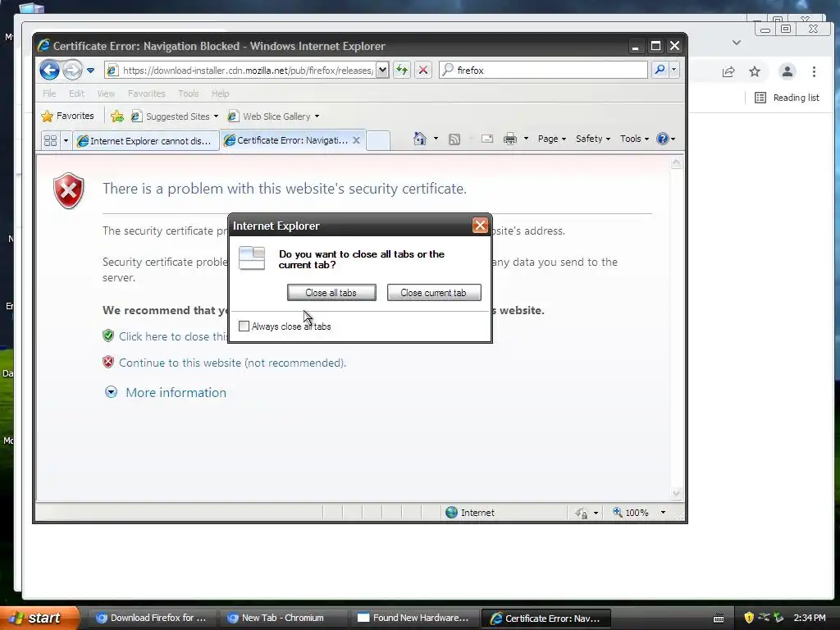Open a new blank tab
The height and width of the screenshot is (630, 840).
[378, 140]
